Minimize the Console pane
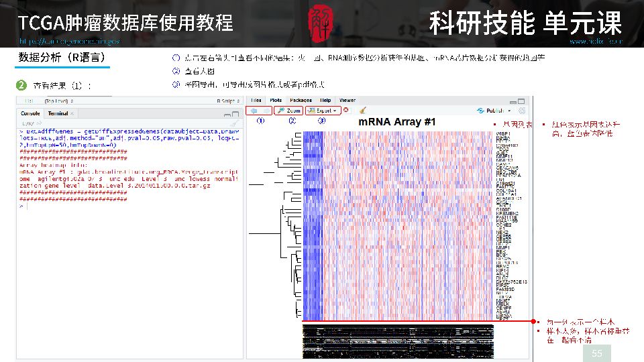 tap(227, 115)
